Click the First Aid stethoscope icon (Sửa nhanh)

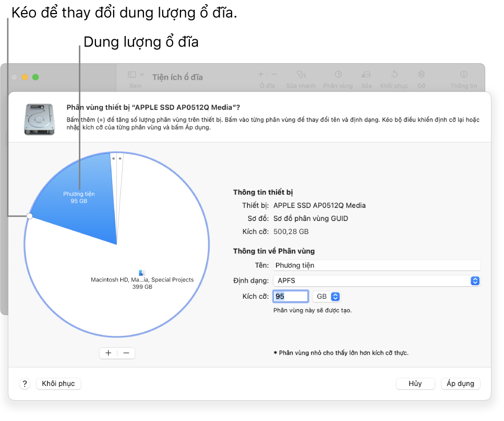pyautogui.click(x=301, y=74)
